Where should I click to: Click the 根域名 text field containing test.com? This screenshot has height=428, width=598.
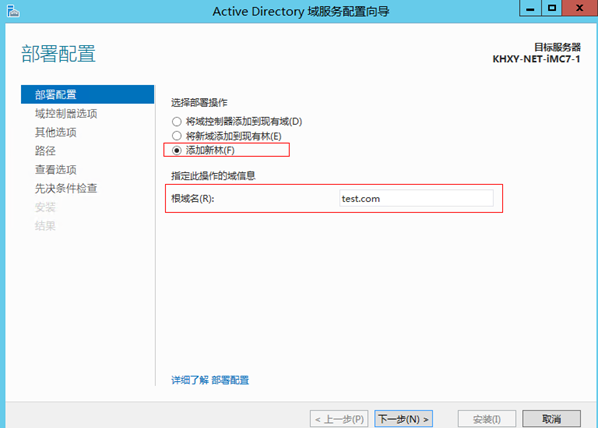pos(416,198)
